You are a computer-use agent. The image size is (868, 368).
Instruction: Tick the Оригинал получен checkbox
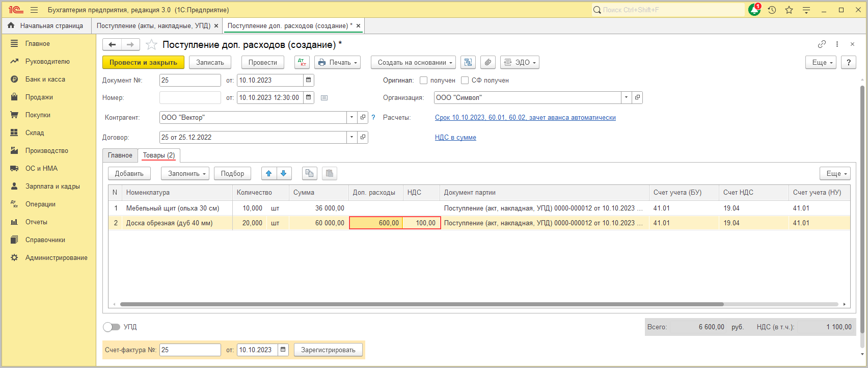tap(423, 80)
